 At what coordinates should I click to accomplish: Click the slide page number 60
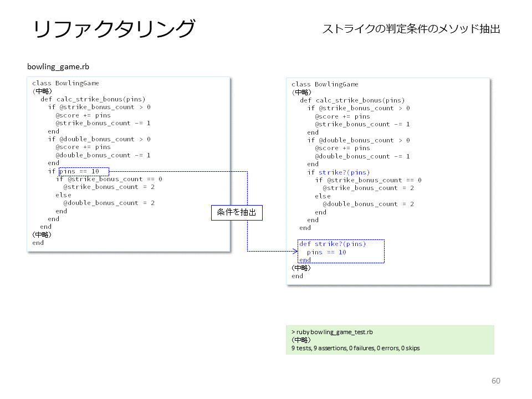coord(495,381)
